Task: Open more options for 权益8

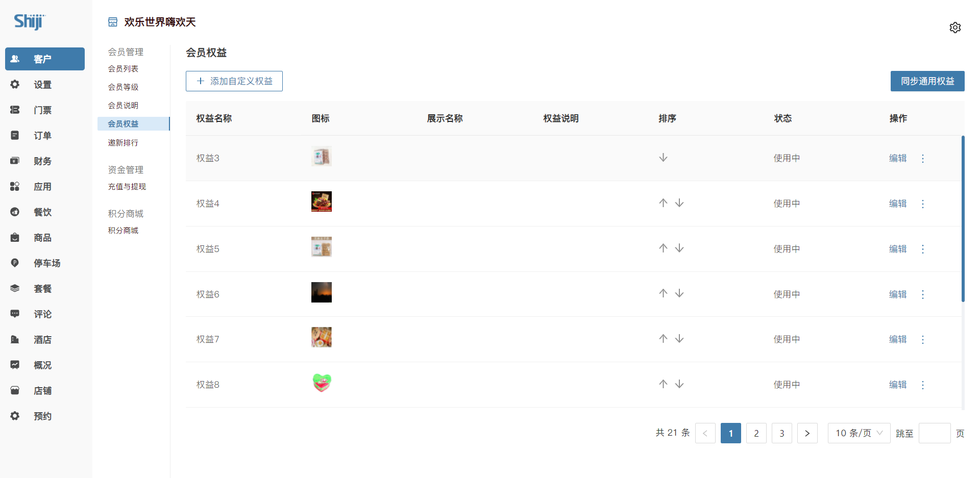Action: point(923,385)
